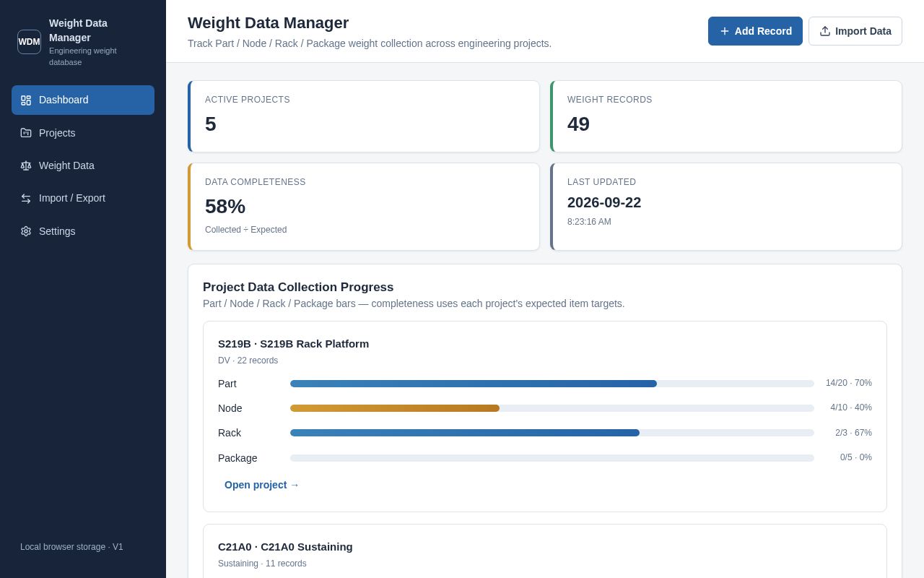
Task: Open Settings from the sidebar
Action: [x=83, y=231]
